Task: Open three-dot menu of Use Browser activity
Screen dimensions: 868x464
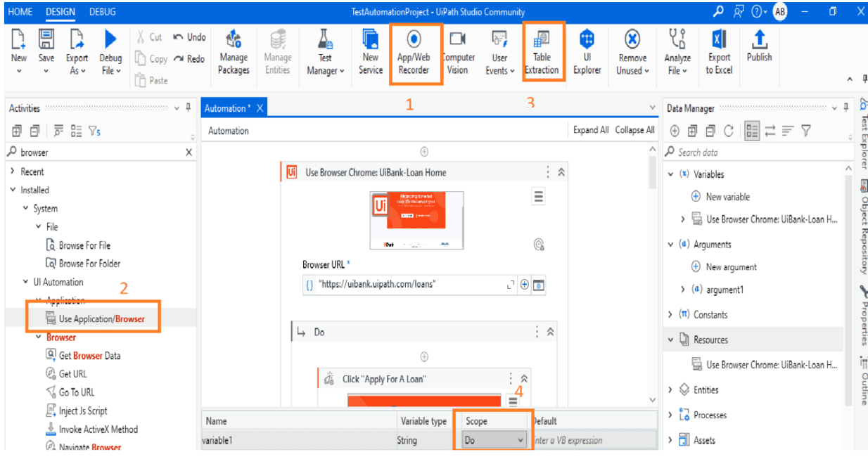Action: tap(548, 172)
